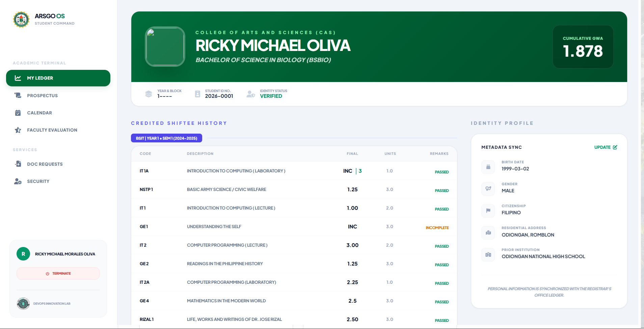Click the Calendar sidebar icon

coord(18,113)
